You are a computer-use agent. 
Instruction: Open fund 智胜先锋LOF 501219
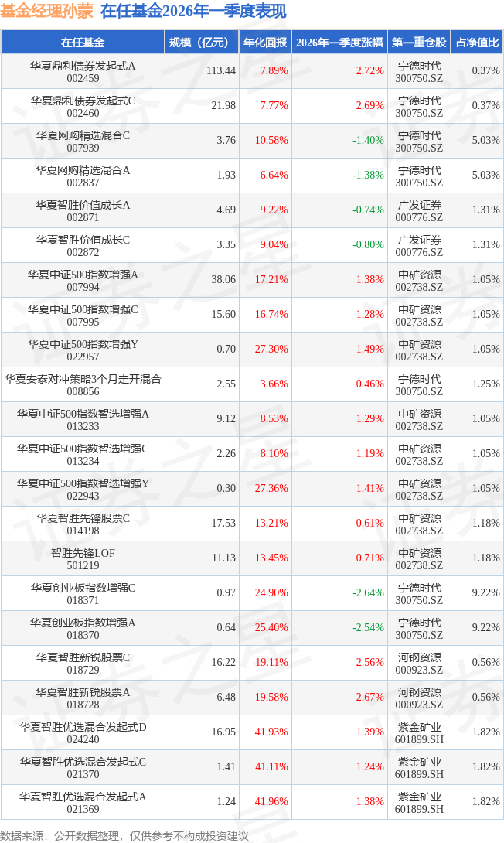pos(83,558)
